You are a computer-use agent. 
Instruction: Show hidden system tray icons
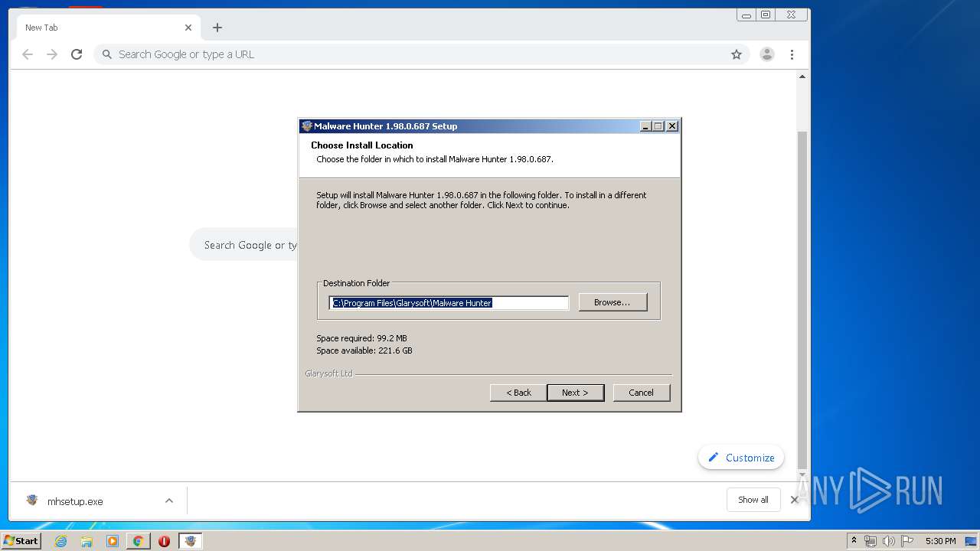[x=854, y=541]
